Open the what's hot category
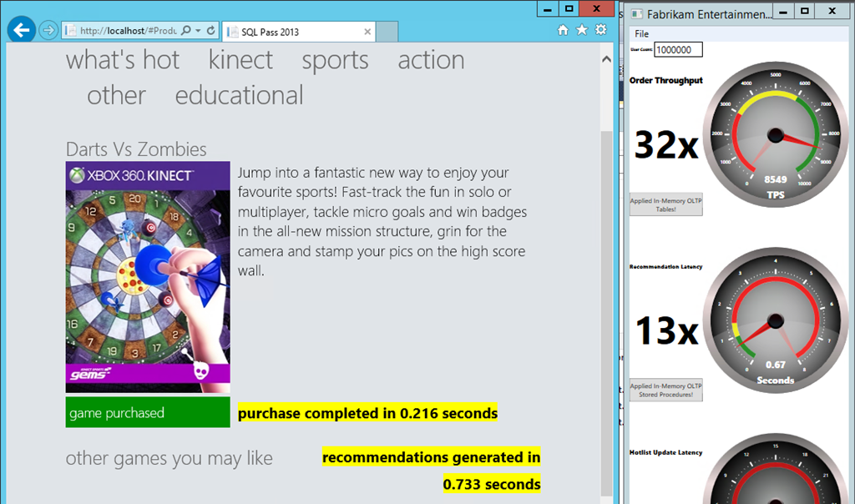855x504 pixels. tap(123, 59)
